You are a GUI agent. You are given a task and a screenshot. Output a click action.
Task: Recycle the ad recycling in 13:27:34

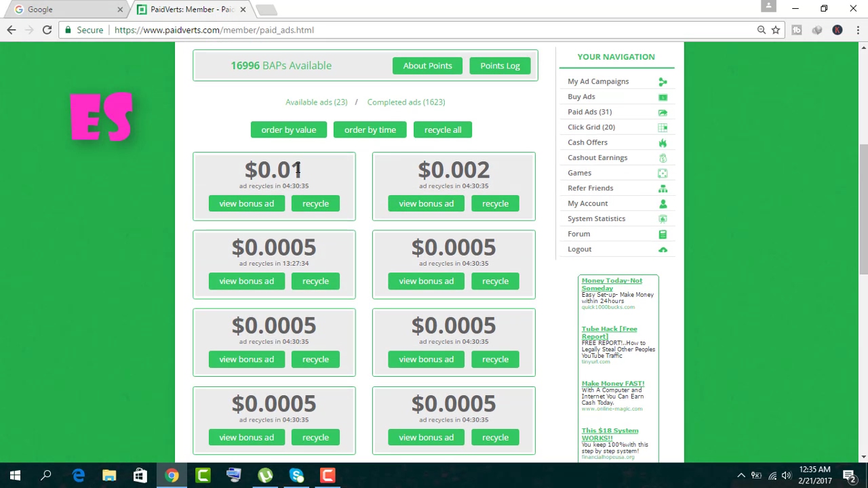(x=315, y=281)
